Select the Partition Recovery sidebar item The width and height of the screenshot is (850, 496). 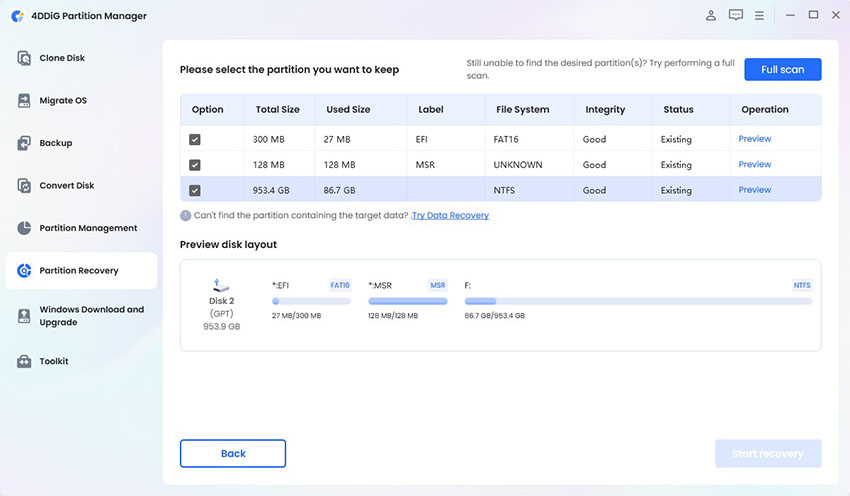click(81, 271)
